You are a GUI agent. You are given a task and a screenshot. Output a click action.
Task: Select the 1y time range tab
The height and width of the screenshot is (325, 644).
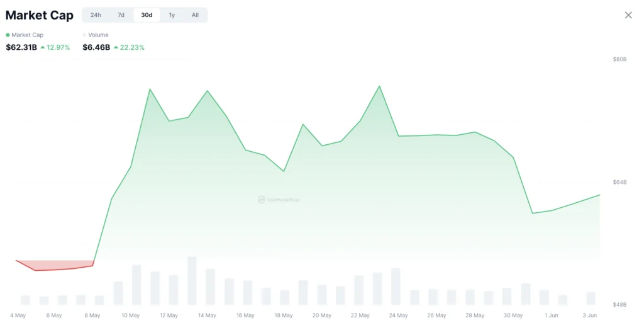(x=172, y=15)
